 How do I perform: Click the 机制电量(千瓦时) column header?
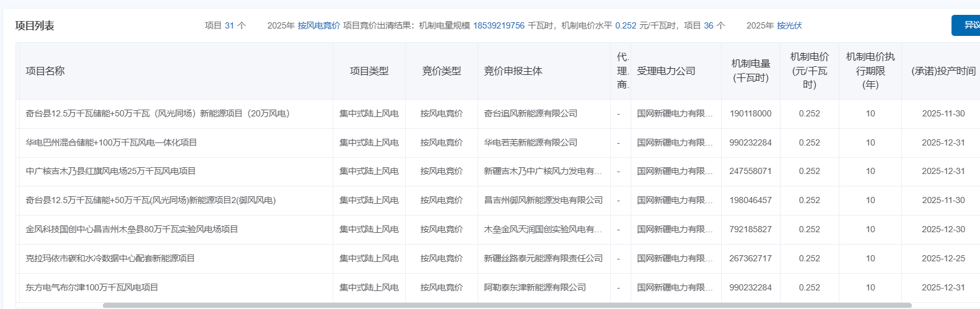tap(750, 71)
